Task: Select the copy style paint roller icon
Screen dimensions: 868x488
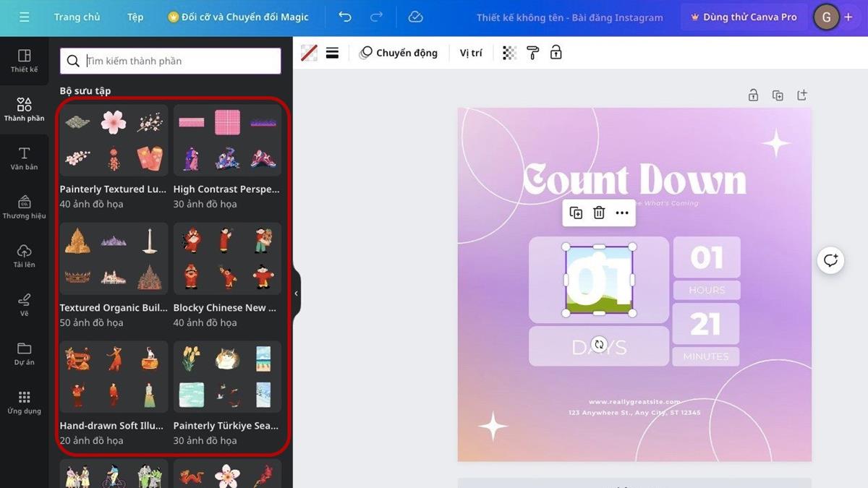Action: click(532, 53)
